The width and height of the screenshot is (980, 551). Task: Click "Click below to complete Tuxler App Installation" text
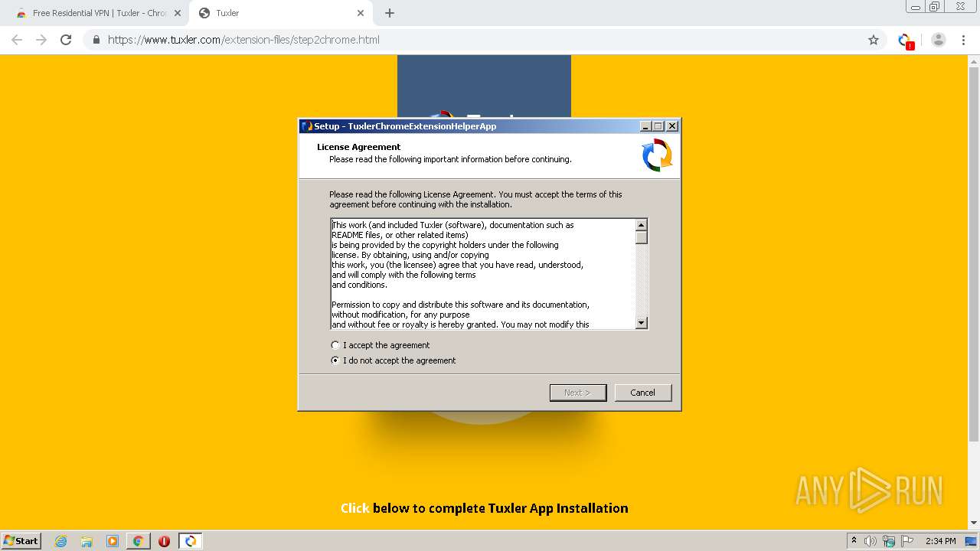tap(485, 508)
